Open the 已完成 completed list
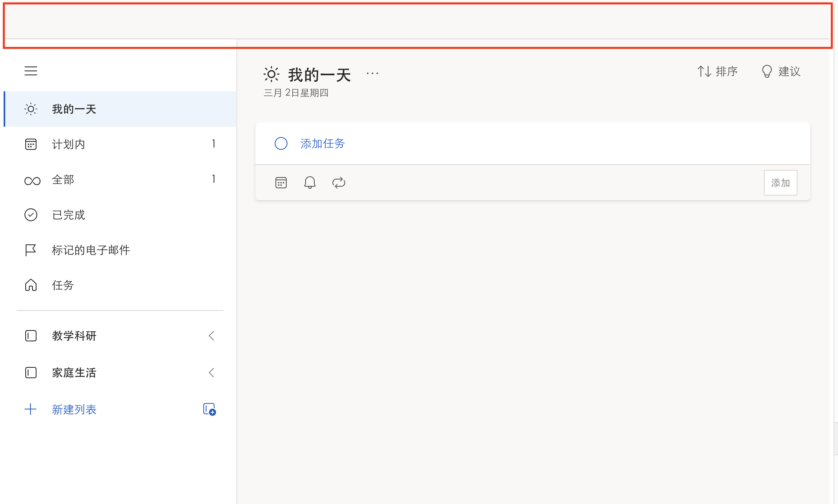The width and height of the screenshot is (838, 504). coord(69,215)
